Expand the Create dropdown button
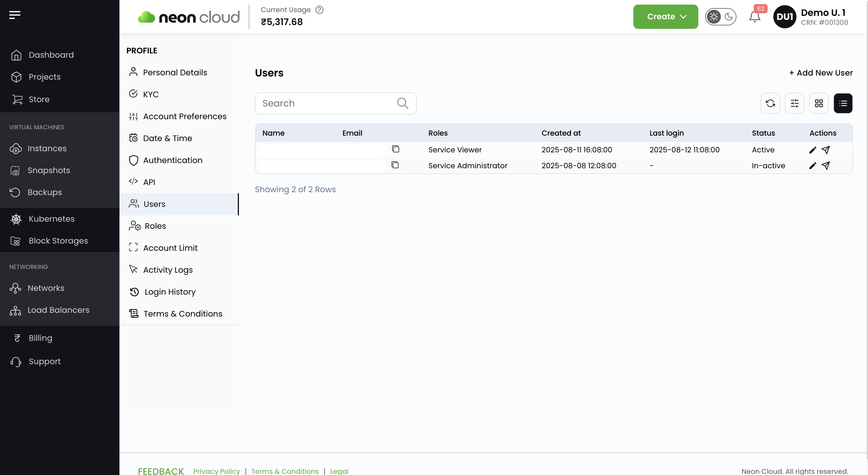Screen dimensions: 868x475 click(x=665, y=17)
